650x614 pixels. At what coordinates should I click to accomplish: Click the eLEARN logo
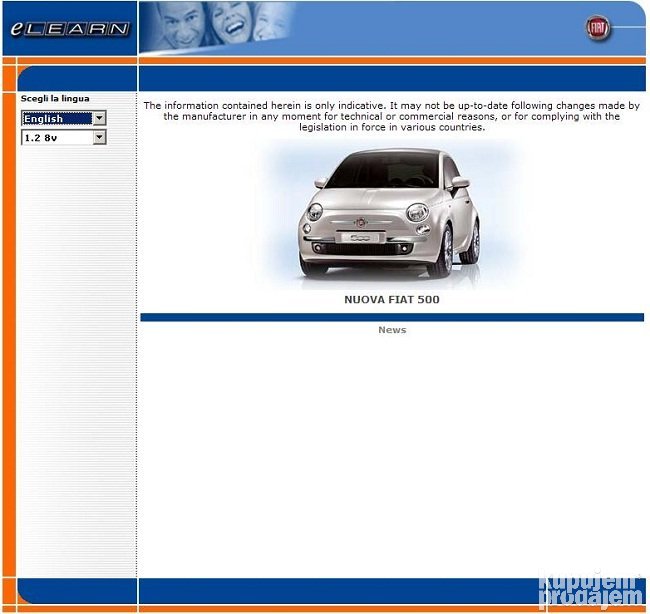tap(69, 29)
